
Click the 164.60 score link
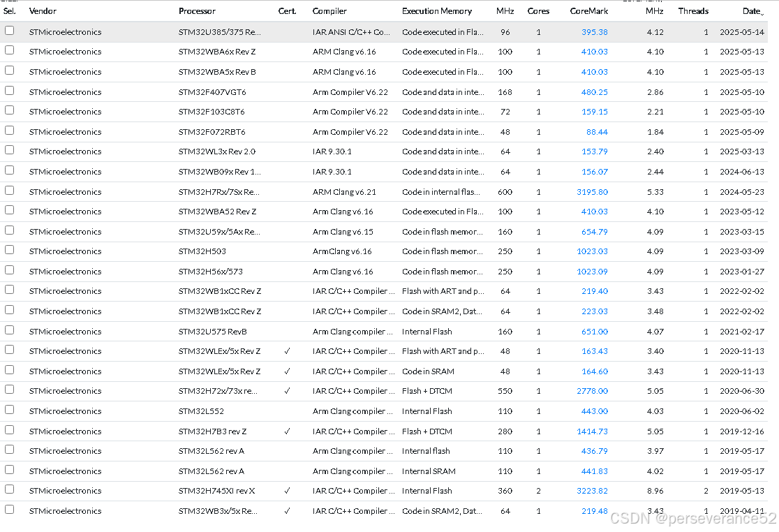pos(595,371)
